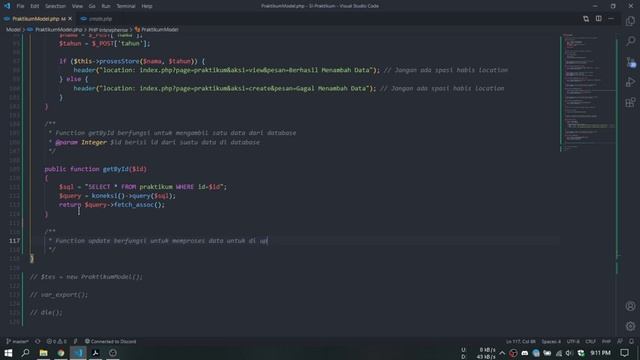Split the editor to the right
The height and width of the screenshot is (360, 640).
point(598,19)
